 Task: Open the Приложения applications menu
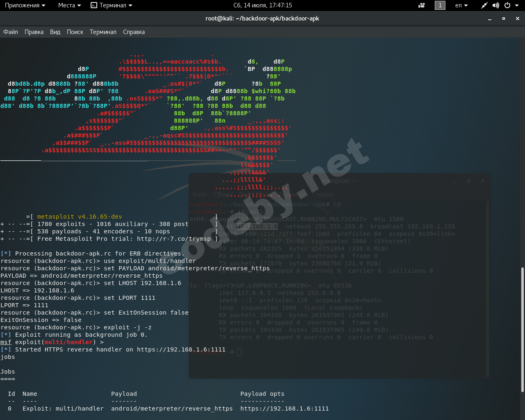click(x=25, y=5)
